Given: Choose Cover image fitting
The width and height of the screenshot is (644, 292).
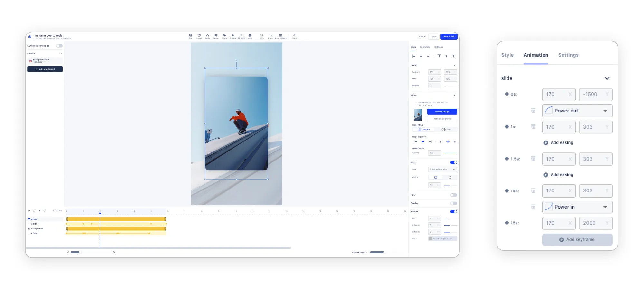Looking at the screenshot, I should point(446,129).
